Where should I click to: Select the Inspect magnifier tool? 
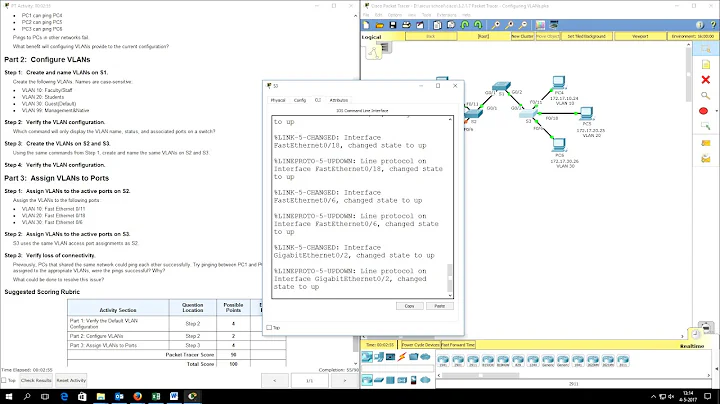(x=705, y=95)
